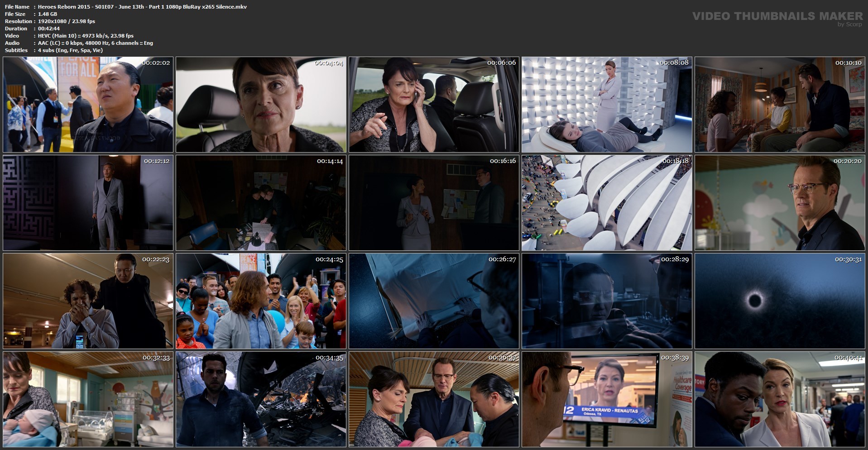Choose the frame at 00:16:16
Image resolution: width=868 pixels, height=450 pixels.
[434, 203]
